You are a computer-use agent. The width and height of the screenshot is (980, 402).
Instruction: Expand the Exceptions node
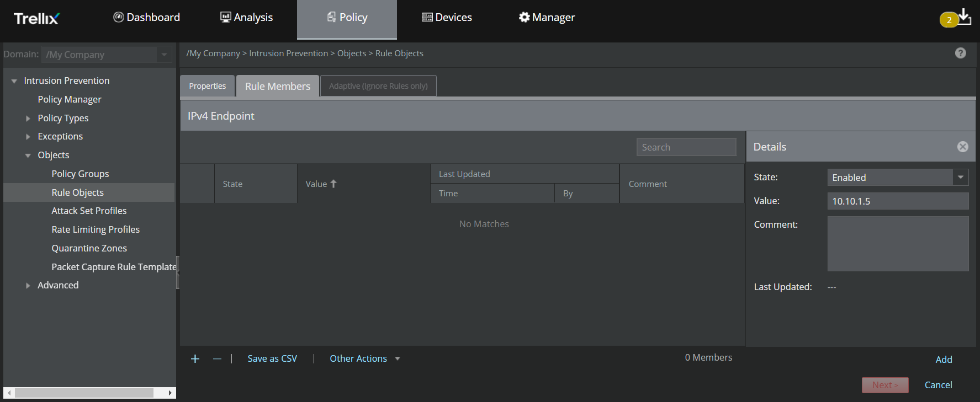[28, 137]
